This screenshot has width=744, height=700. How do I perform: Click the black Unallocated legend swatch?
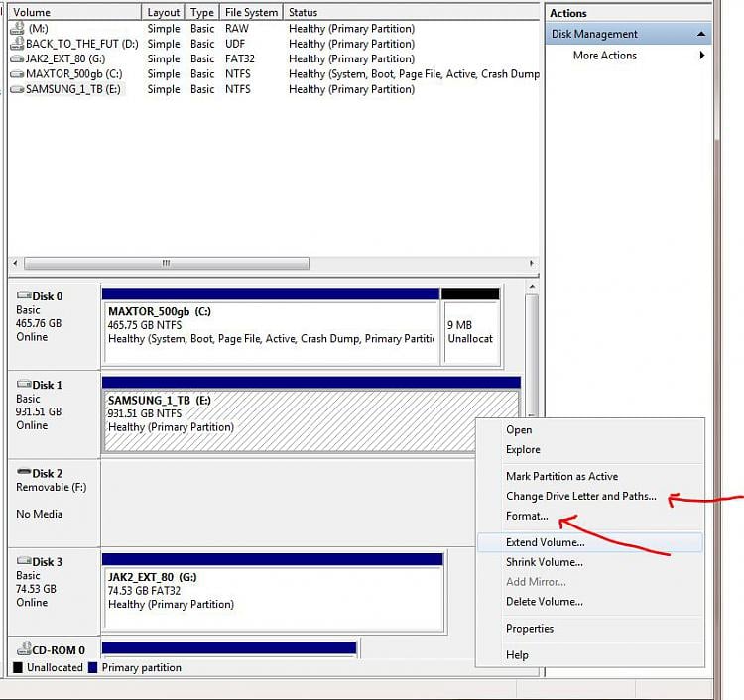click(18, 667)
